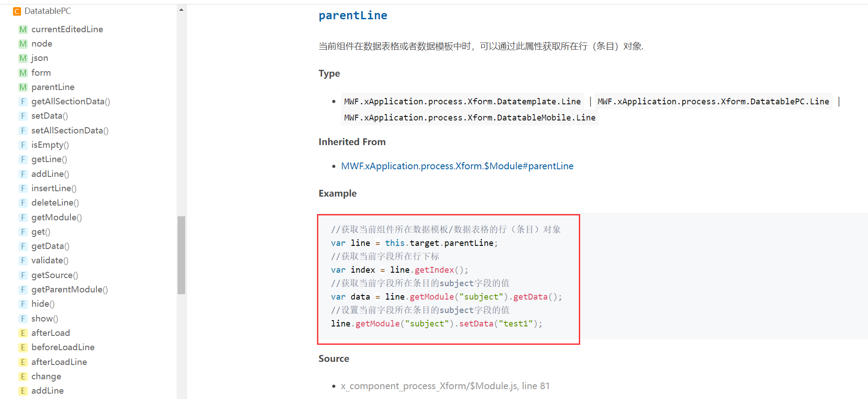
Task: Navigate to insertLine() in the sidebar
Action: 54,189
